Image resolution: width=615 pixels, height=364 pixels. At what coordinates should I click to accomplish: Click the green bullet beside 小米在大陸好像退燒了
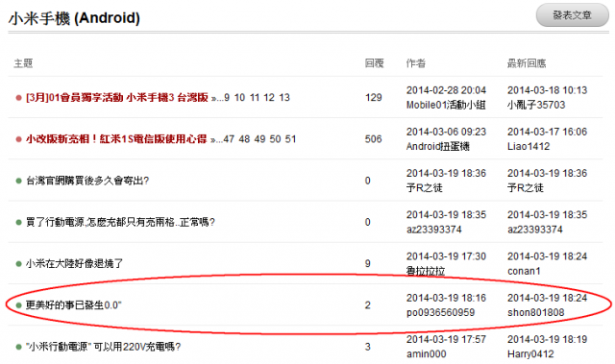[x=18, y=264]
